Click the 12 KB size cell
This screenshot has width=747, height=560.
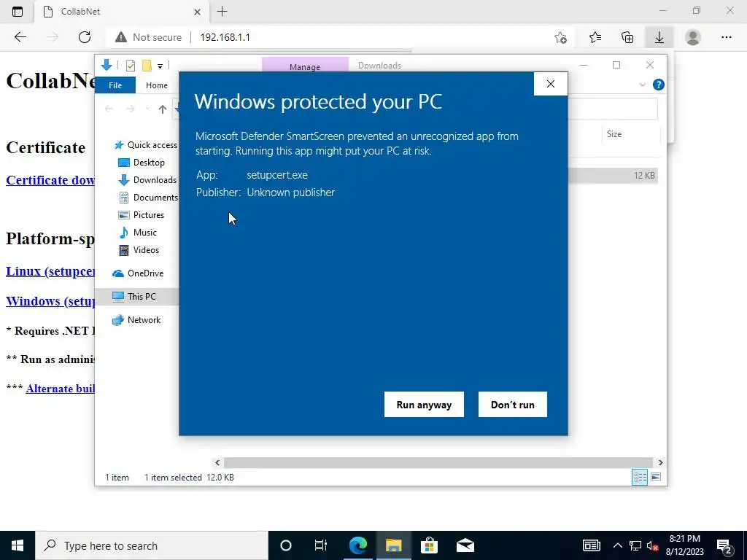[644, 176]
